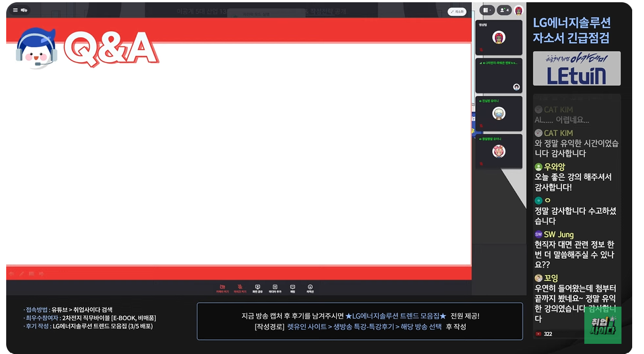Viewport: 644px width, 354px height.
Task: Click the '정말 감사합니다 수고하셨습니다' chat message
Action: 575,216
